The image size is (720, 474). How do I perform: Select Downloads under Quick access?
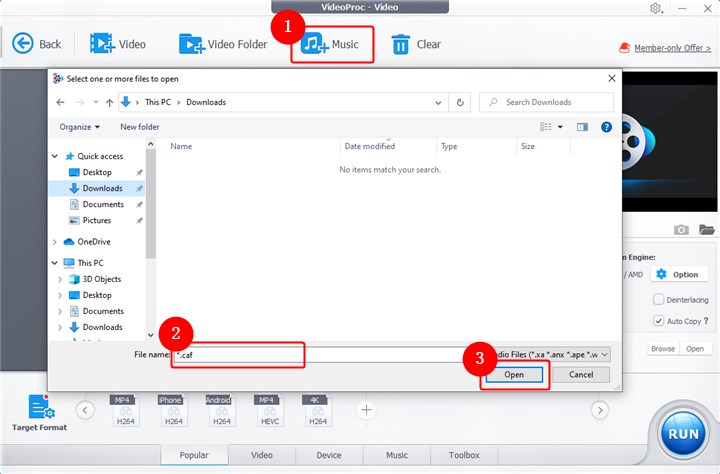tap(102, 188)
